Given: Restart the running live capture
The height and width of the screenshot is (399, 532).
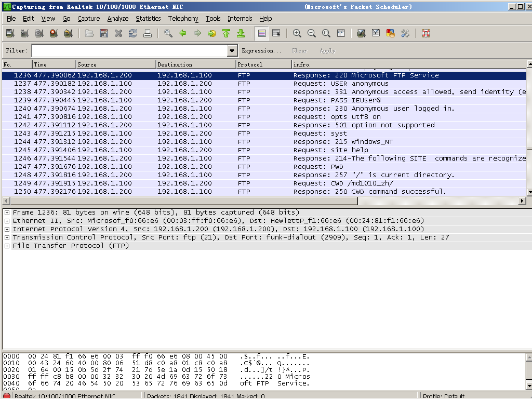Looking at the screenshot, I should (68, 33).
